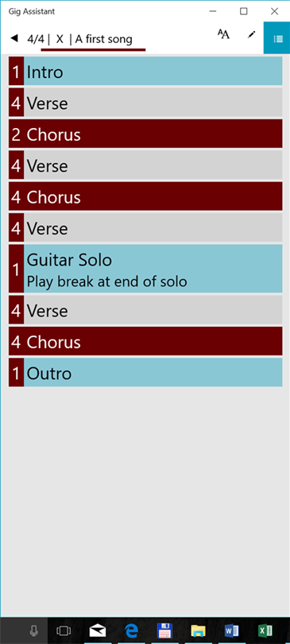Click the X key label in header
Screen dimensions: 290x644
(60, 39)
